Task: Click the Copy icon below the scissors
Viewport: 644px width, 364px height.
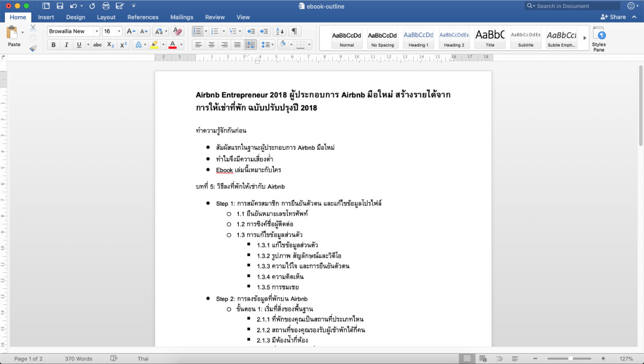Action: point(33,38)
